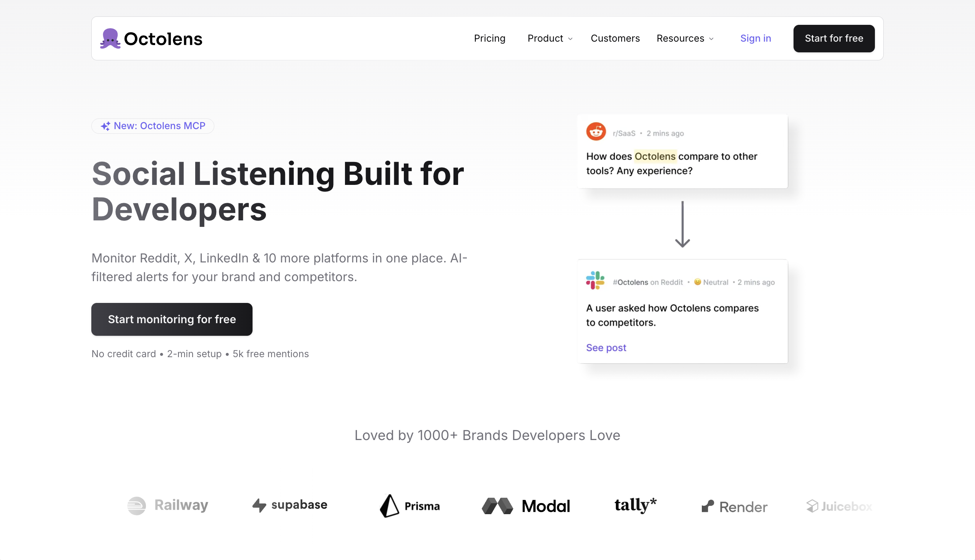The height and width of the screenshot is (560, 975).
Task: Click the Social Listening Built for Developers headline
Action: click(278, 191)
